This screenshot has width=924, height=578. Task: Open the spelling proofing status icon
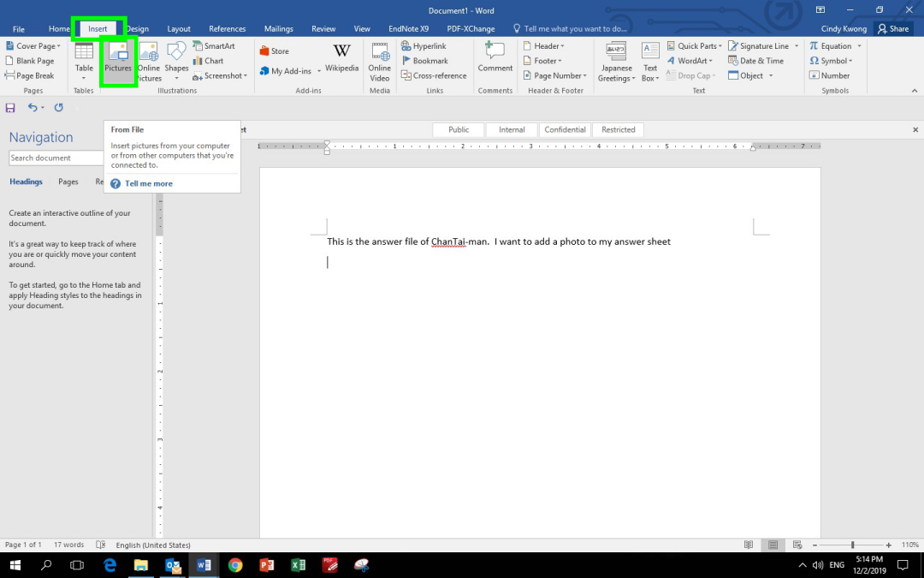coord(101,545)
